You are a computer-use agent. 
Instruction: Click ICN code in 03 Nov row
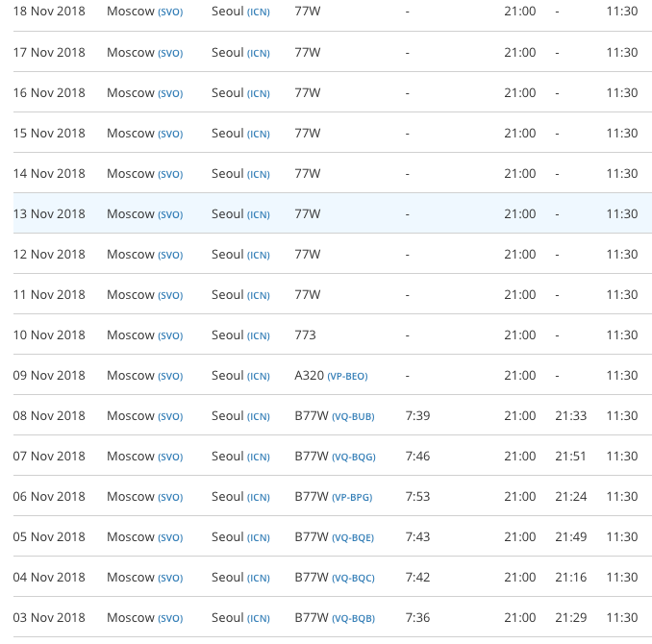(x=259, y=618)
